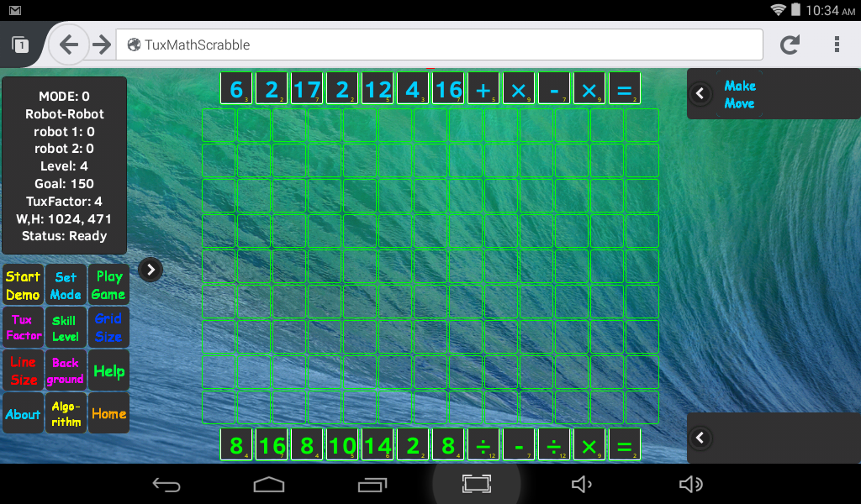The width and height of the screenshot is (861, 504).
Task: Collapse the Make Move side panel
Action: click(700, 93)
